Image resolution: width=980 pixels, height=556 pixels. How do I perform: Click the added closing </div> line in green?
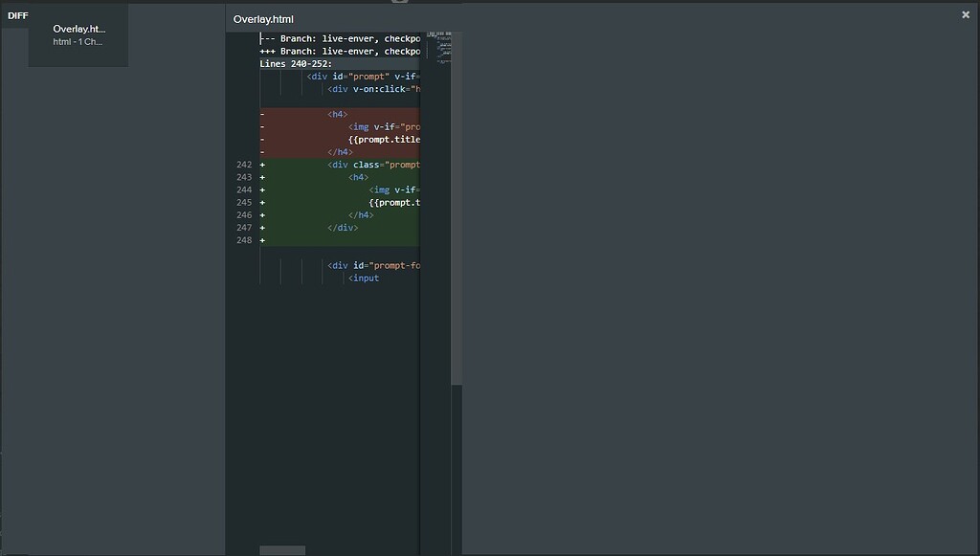(343, 228)
